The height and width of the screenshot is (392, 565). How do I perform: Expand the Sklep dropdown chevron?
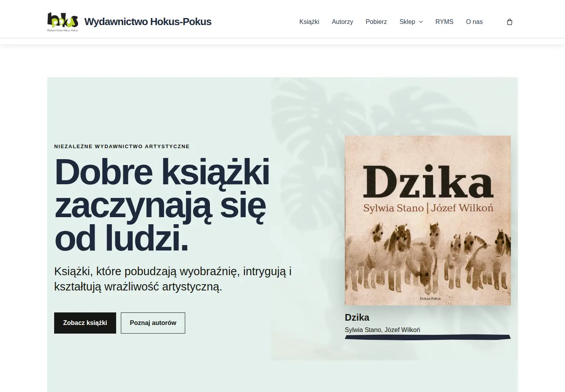tap(421, 22)
